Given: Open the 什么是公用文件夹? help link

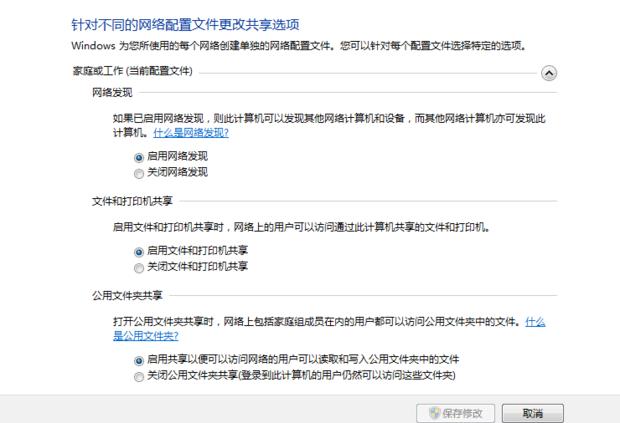Looking at the screenshot, I should coord(147,337).
